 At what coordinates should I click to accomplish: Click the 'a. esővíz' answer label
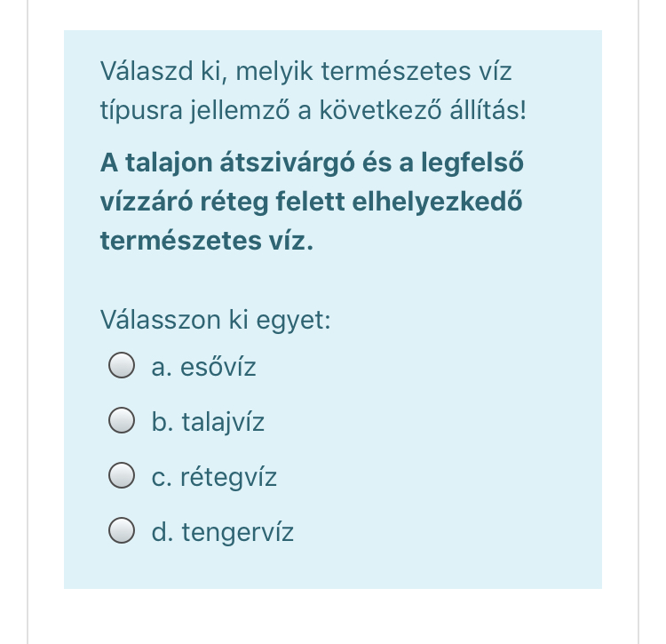(x=204, y=367)
